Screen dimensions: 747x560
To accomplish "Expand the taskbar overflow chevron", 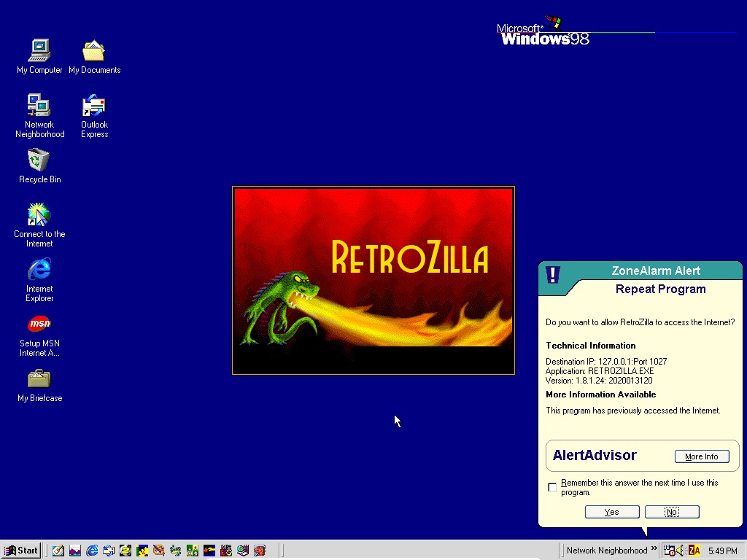I will pos(654,548).
